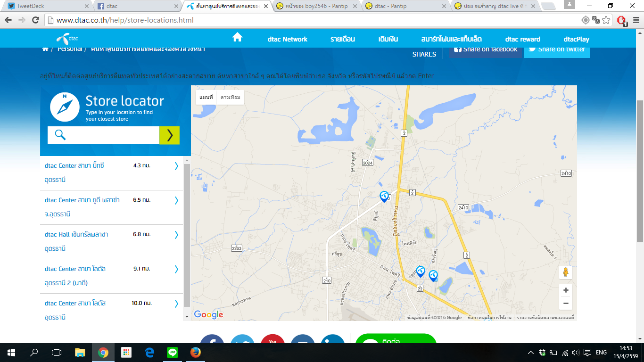Click the dtac logo in the site header
The height and width of the screenshot is (362, 644).
67,39
